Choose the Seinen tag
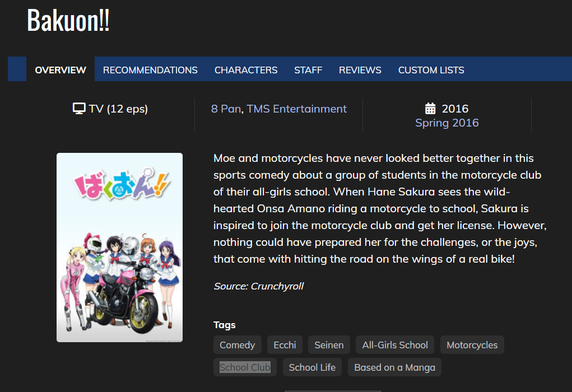Viewport: 572px width, 392px height. (x=329, y=345)
